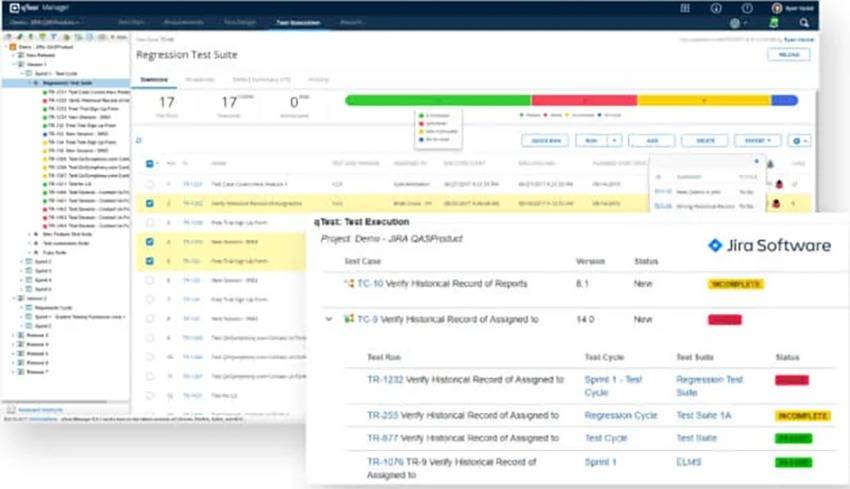Open the Test Design navbar tab

[240, 22]
